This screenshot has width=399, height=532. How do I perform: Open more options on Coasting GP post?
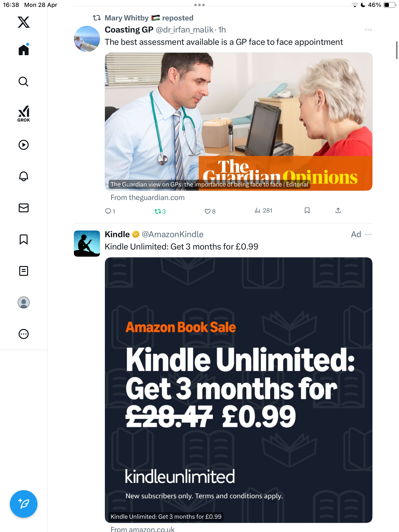tap(368, 30)
